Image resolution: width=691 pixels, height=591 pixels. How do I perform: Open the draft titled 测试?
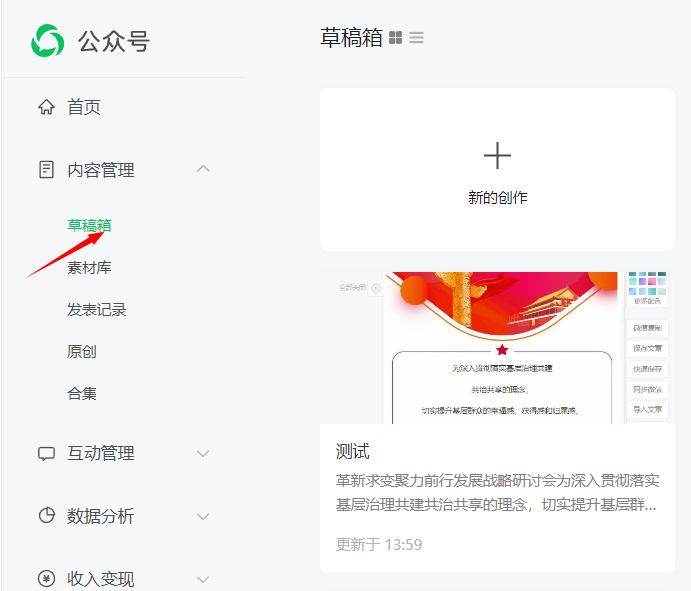point(353,452)
